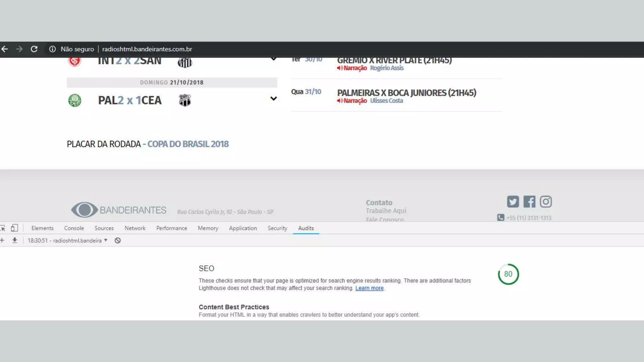The image size is (644, 362).
Task: Start a new audit with the plus icon
Action: [x=2, y=240]
